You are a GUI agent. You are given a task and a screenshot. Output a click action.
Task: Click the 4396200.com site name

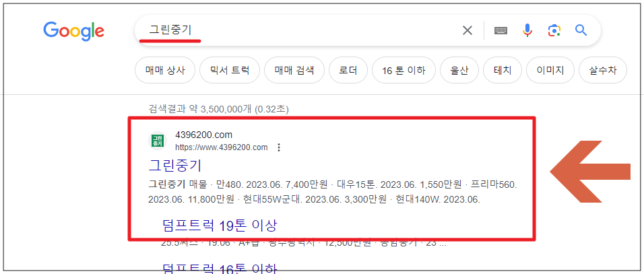[x=203, y=135]
